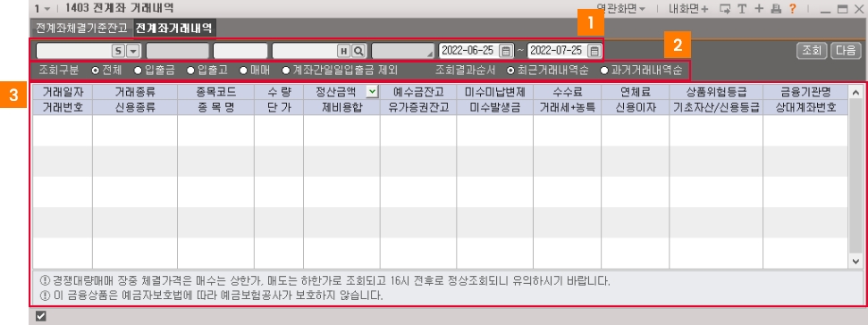Screen dimensions: 868x325
Task: Open the 연관화면 dropdown menu
Action: [620, 8]
